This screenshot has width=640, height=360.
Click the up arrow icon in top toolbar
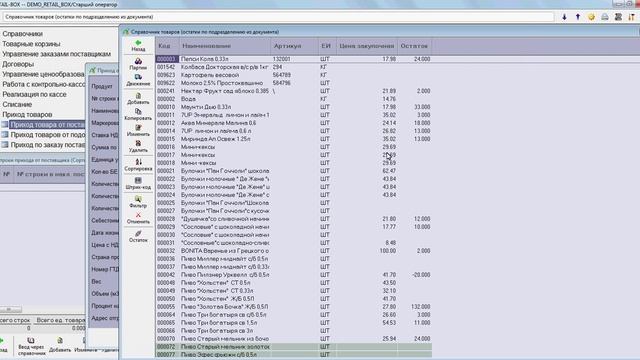tap(578, 17)
